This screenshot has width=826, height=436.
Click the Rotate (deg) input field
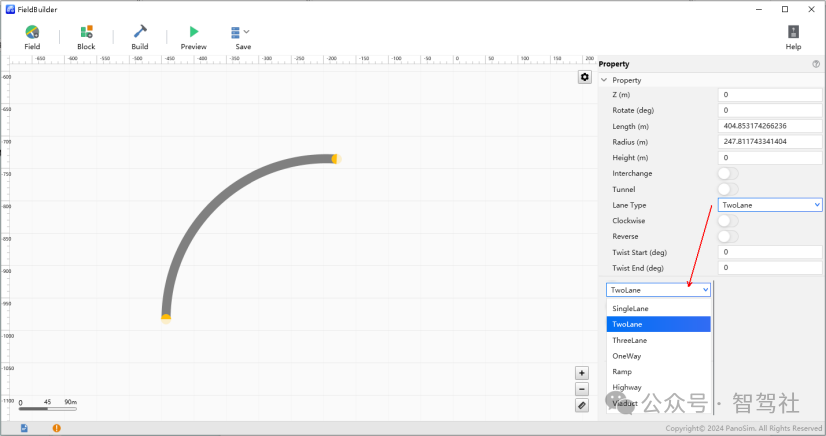pos(770,110)
